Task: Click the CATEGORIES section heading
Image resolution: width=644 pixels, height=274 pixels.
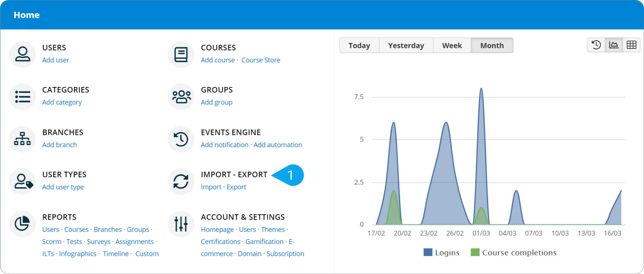Action: [66, 90]
